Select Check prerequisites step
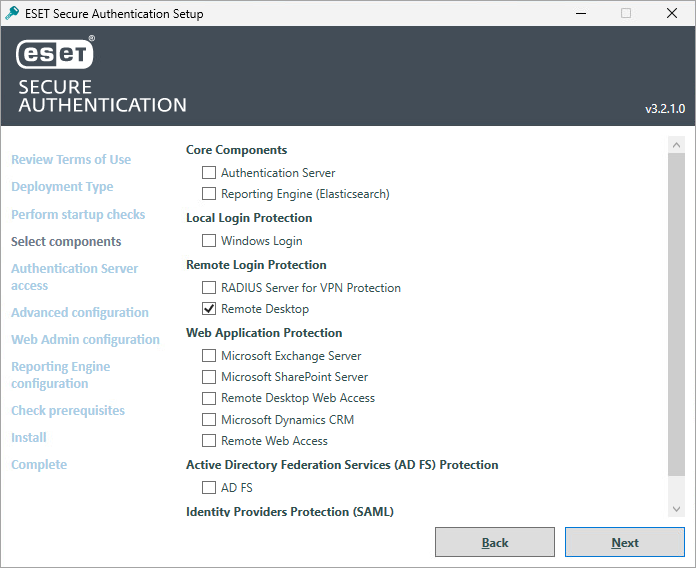 68,410
